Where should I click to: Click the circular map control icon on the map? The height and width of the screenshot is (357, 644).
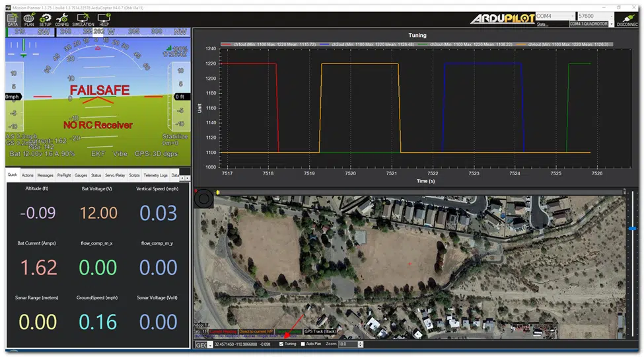(x=203, y=200)
